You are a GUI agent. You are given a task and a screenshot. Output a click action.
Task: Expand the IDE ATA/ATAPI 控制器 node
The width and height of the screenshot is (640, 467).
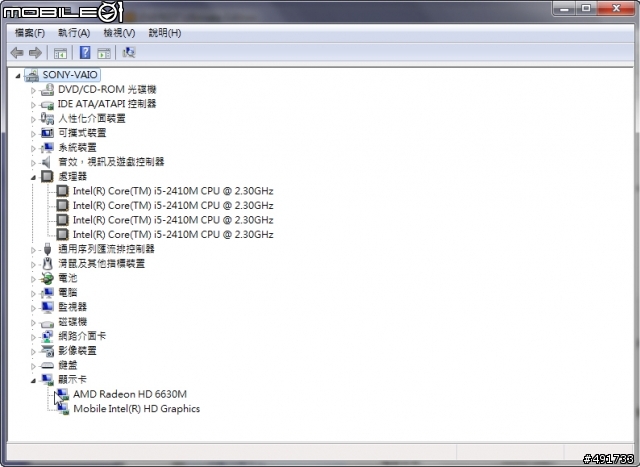33,105
